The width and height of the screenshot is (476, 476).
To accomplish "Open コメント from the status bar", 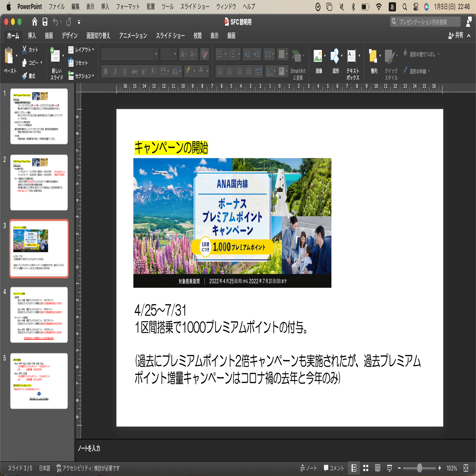I will pos(333,468).
